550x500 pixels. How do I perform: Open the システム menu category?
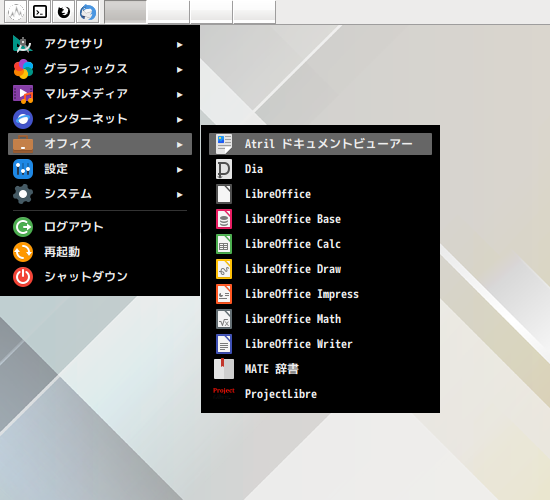(100, 194)
